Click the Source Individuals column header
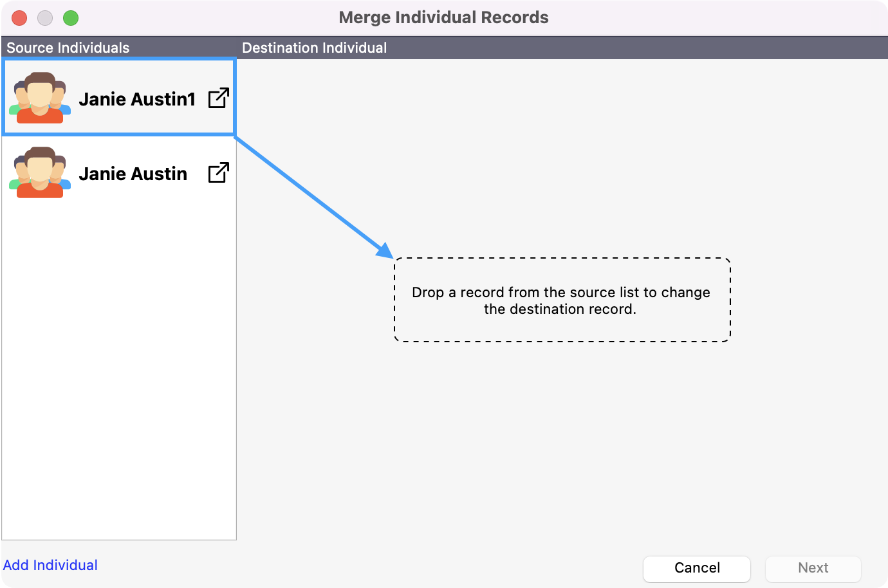The width and height of the screenshot is (888, 588). (x=68, y=48)
